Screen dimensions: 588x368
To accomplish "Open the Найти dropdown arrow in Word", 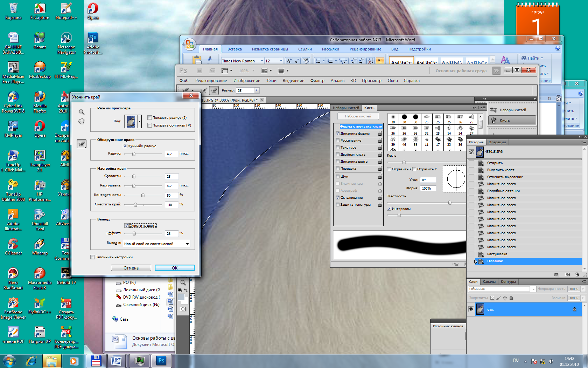I will 542,58.
